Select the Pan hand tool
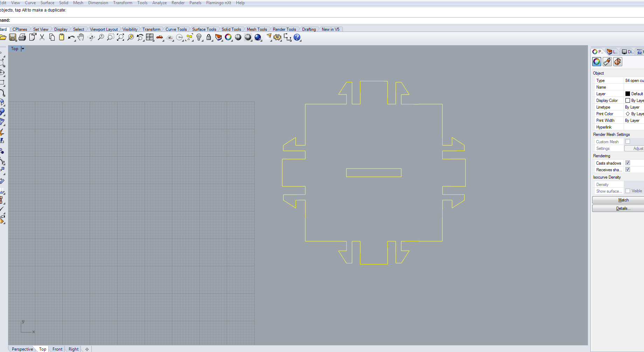 (81, 37)
